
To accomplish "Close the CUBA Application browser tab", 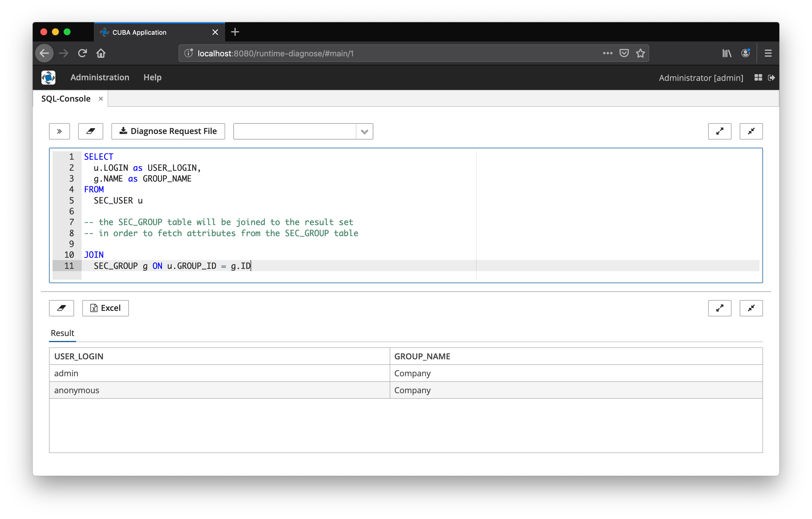I will click(x=215, y=32).
